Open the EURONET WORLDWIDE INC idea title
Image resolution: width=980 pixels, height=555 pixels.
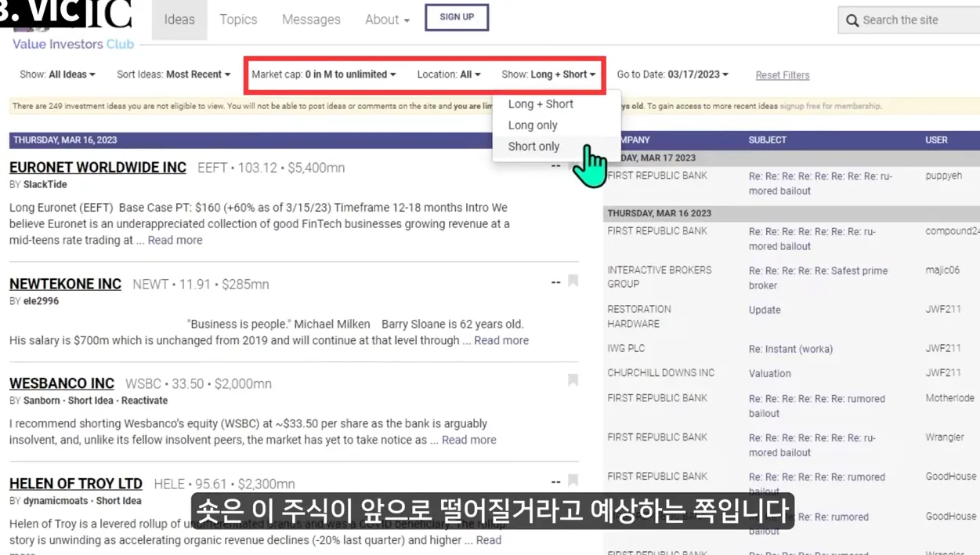[x=98, y=167]
